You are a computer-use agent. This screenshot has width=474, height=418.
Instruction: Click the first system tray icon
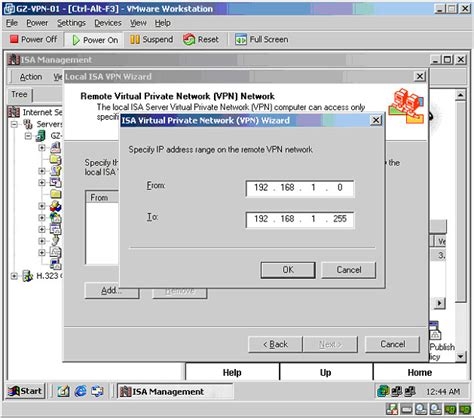[x=383, y=391]
